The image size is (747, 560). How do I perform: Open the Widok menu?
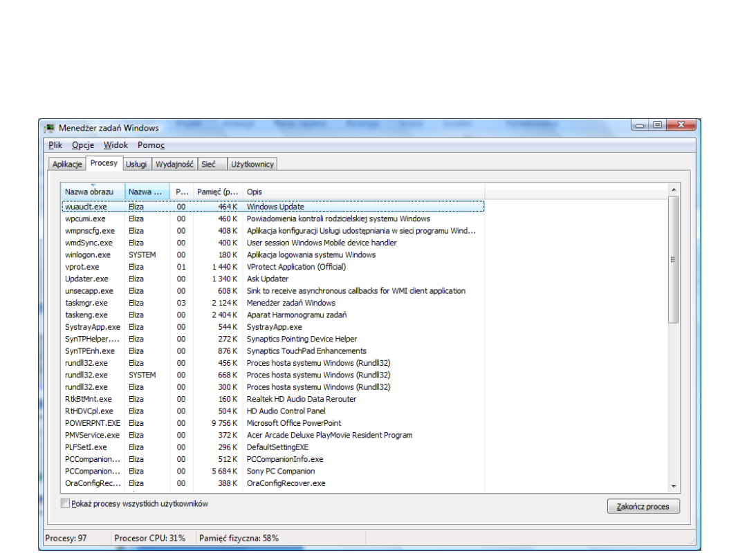[116, 145]
